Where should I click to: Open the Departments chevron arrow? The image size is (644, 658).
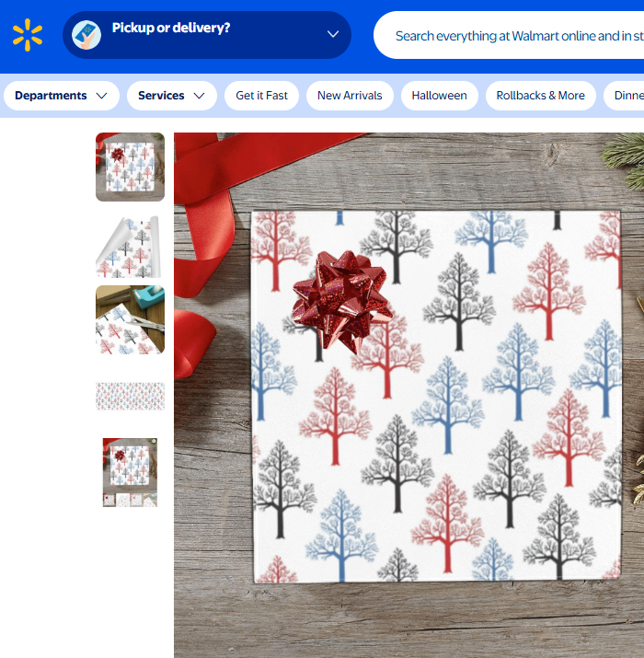pyautogui.click(x=101, y=96)
